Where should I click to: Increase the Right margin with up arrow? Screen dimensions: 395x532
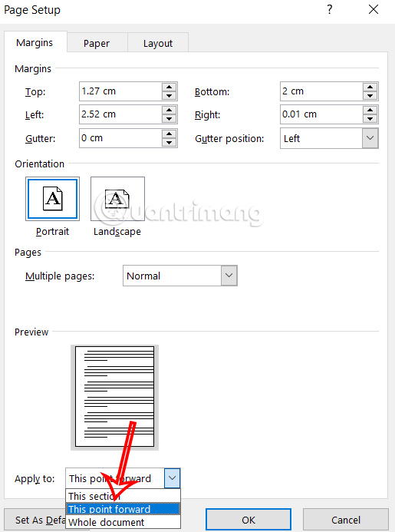(370, 110)
